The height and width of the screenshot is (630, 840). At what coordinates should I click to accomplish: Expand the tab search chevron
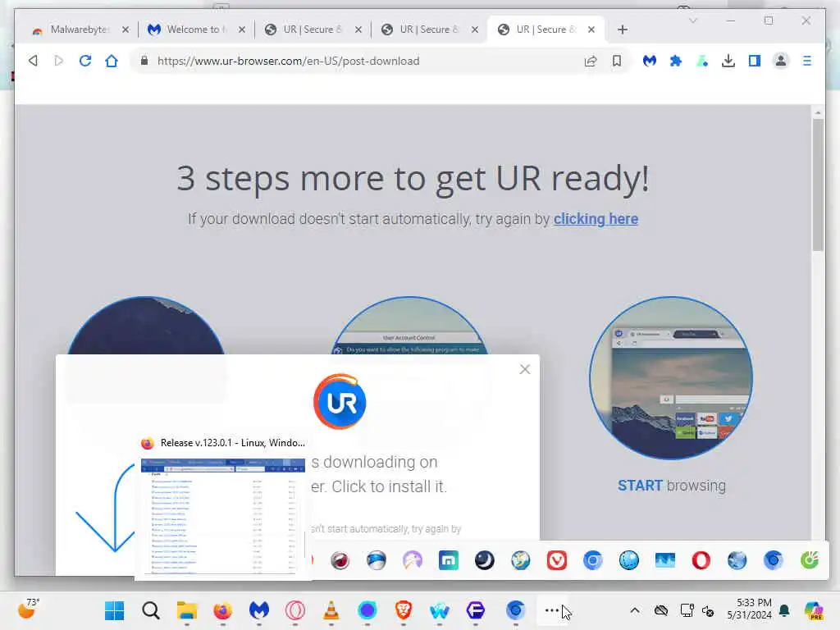click(x=692, y=21)
